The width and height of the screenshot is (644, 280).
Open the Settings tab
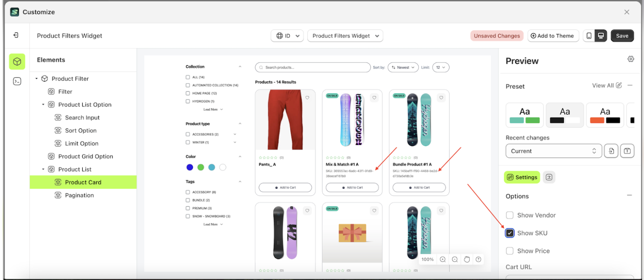[522, 177]
